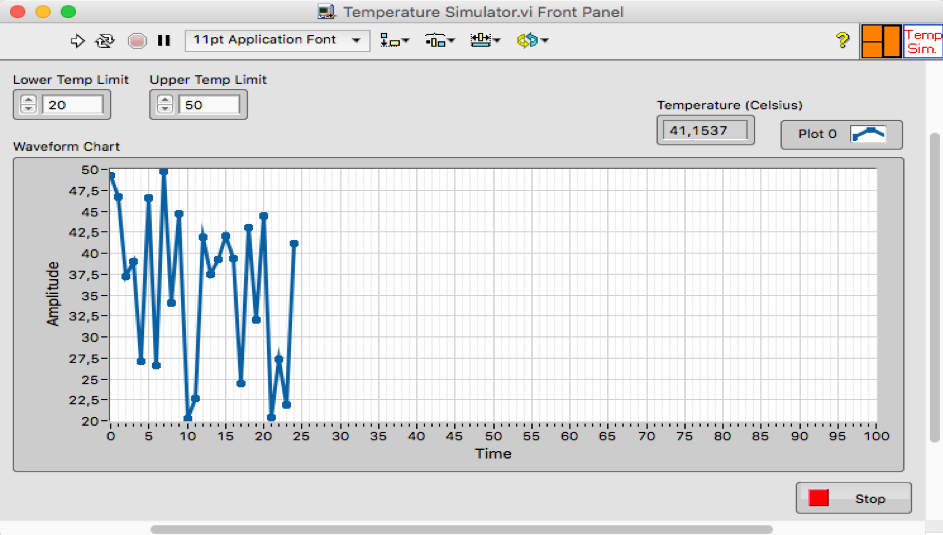Viewport: 943px width, 535px height.
Task: Click the 50 value on Time axis
Action: [493, 436]
